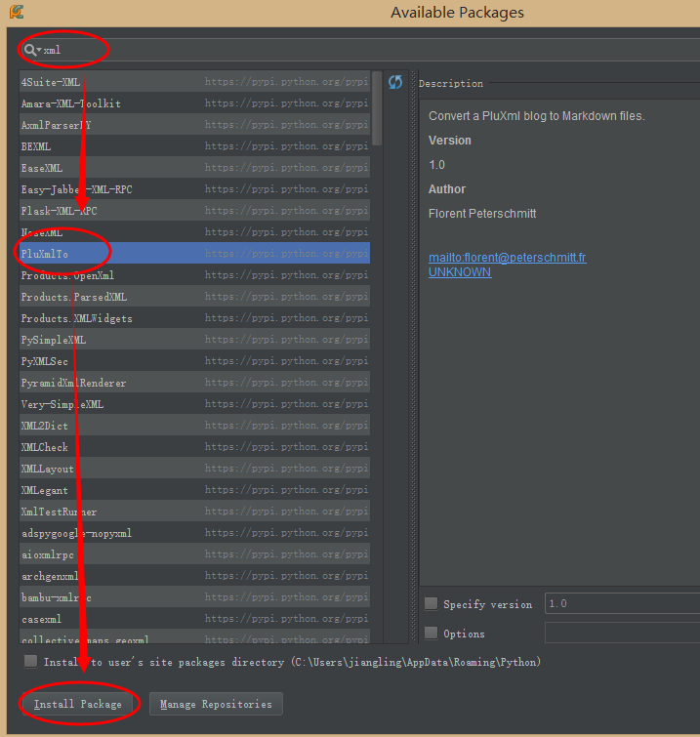Image resolution: width=700 pixels, height=737 pixels.
Task: Click the Manage Repositories button
Action: [x=216, y=704]
